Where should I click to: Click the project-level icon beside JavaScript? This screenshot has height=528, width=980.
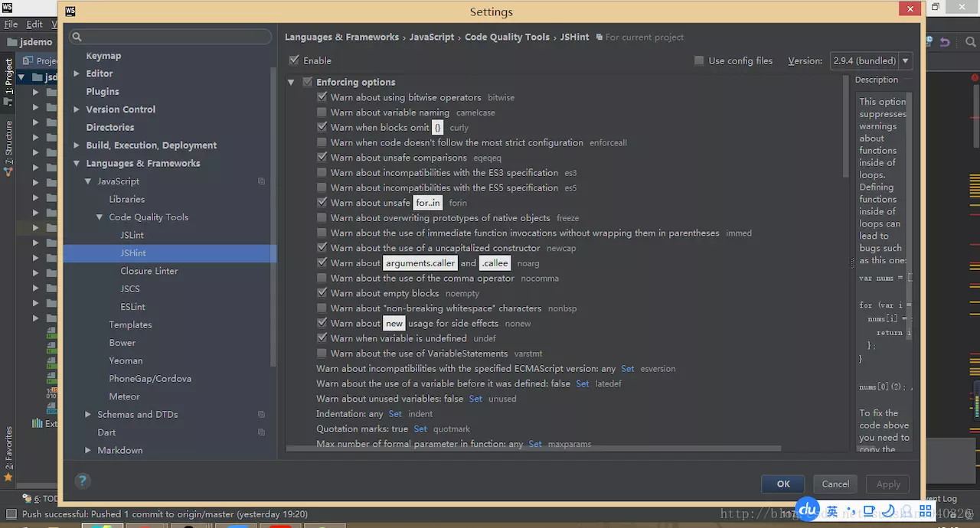pos(261,181)
